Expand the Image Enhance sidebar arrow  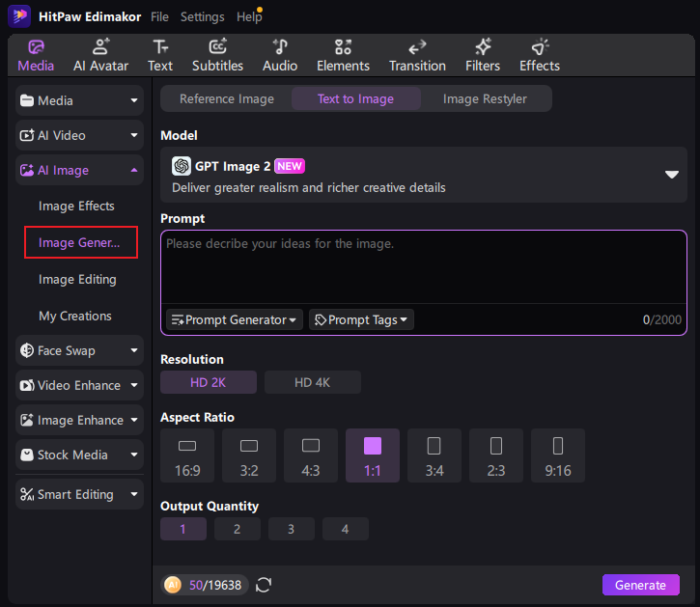tap(134, 420)
